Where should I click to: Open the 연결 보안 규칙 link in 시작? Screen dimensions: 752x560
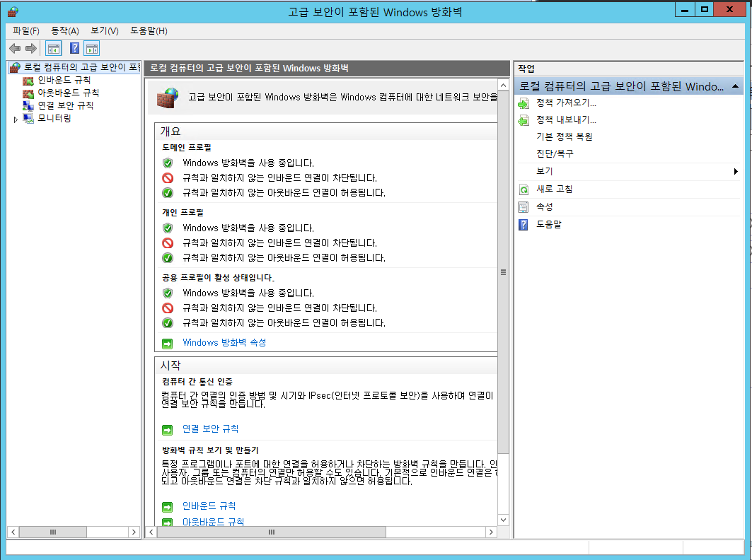(x=210, y=428)
